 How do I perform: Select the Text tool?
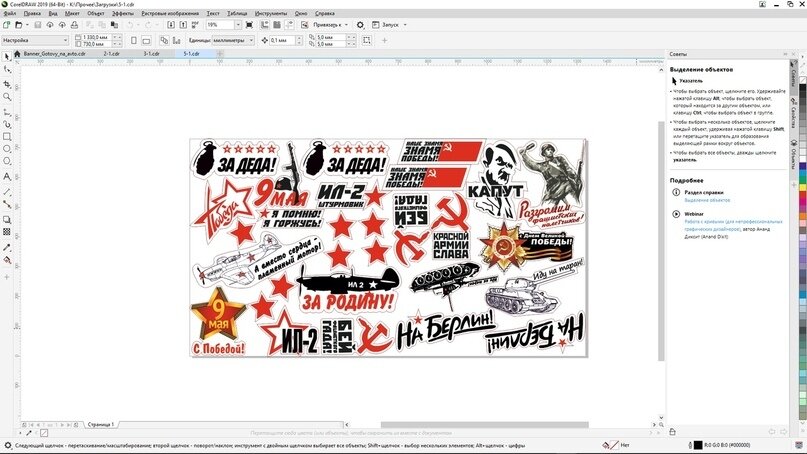click(7, 177)
